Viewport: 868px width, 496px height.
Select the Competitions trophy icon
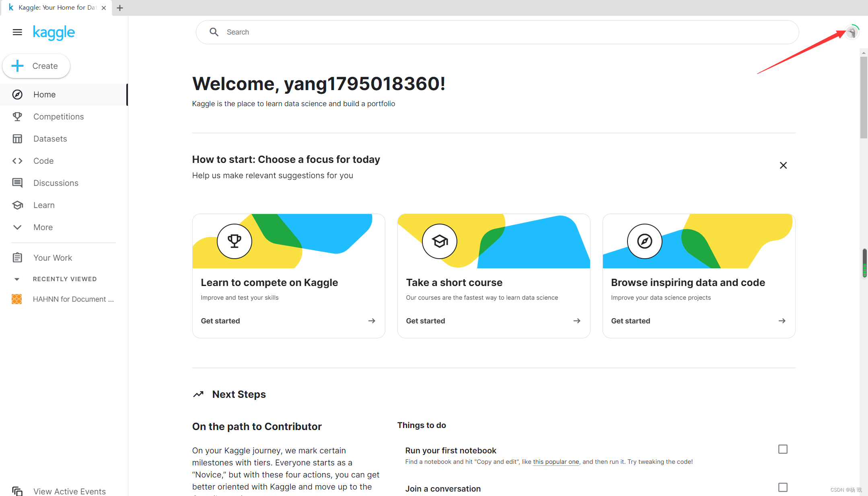coord(17,116)
